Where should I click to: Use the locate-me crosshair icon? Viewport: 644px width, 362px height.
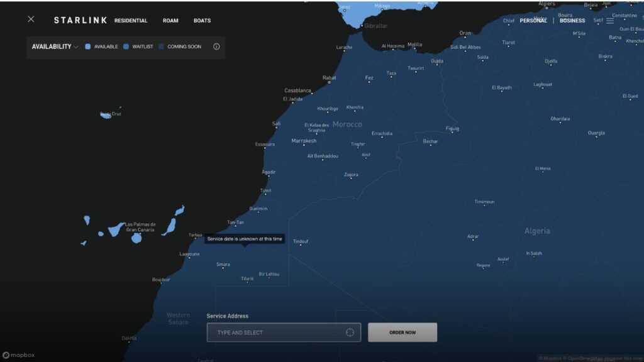[350, 332]
